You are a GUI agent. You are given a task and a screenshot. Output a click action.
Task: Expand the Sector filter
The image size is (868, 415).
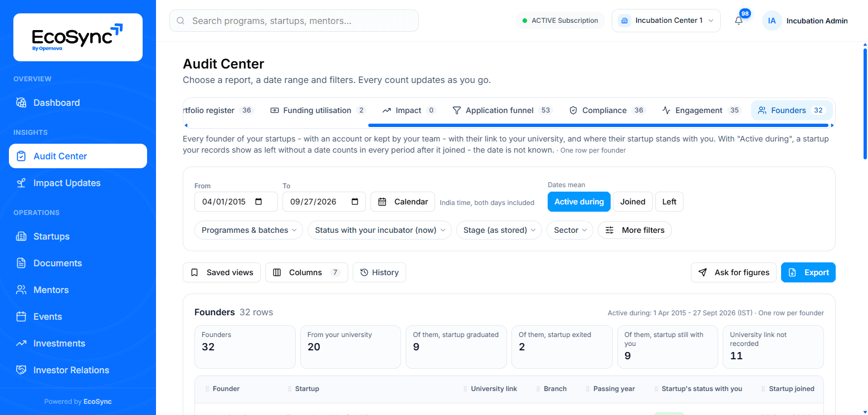(x=570, y=230)
